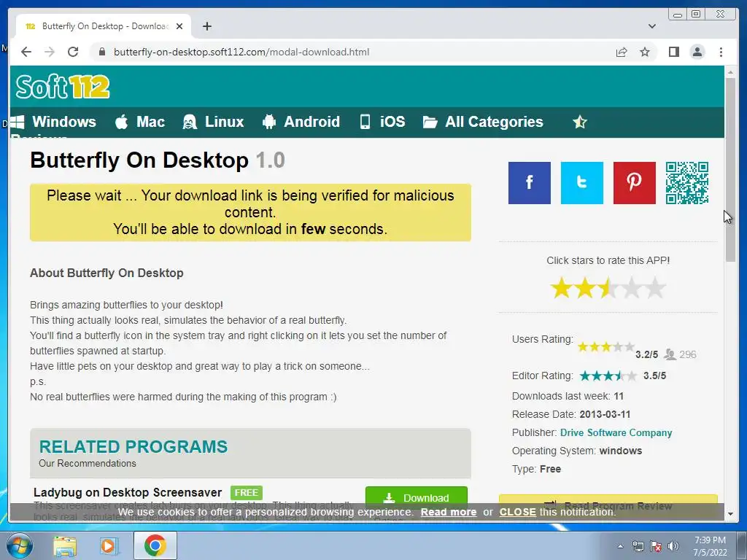Open the Mac category
The height and width of the screenshot is (560, 747).
[140, 122]
